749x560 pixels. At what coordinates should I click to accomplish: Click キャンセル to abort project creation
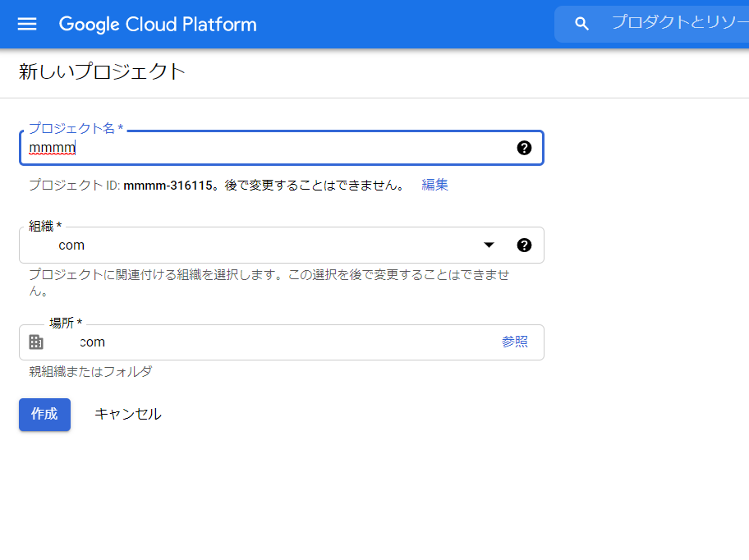click(127, 415)
